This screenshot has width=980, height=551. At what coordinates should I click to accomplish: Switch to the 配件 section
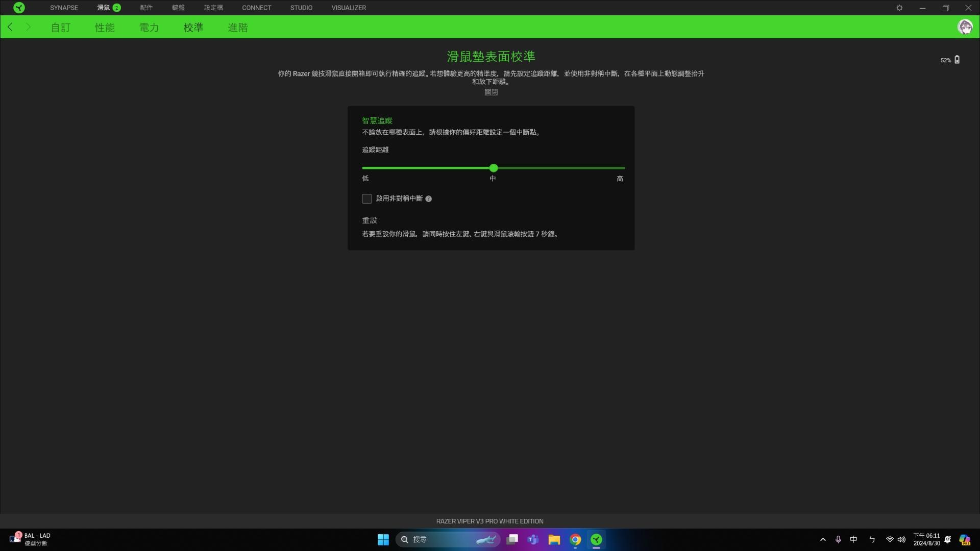tap(146, 8)
